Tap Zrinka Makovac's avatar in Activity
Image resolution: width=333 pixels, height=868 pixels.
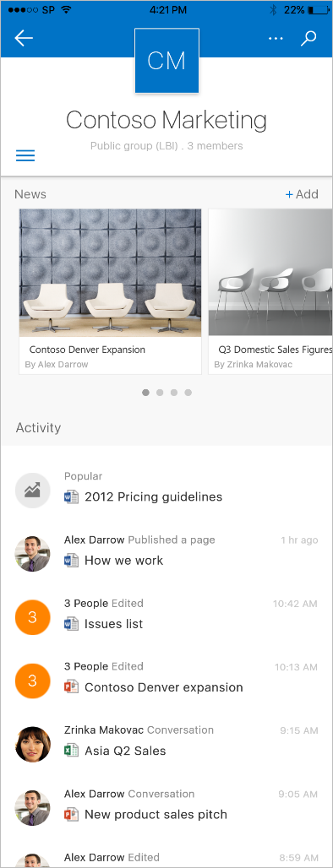pyautogui.click(x=33, y=745)
